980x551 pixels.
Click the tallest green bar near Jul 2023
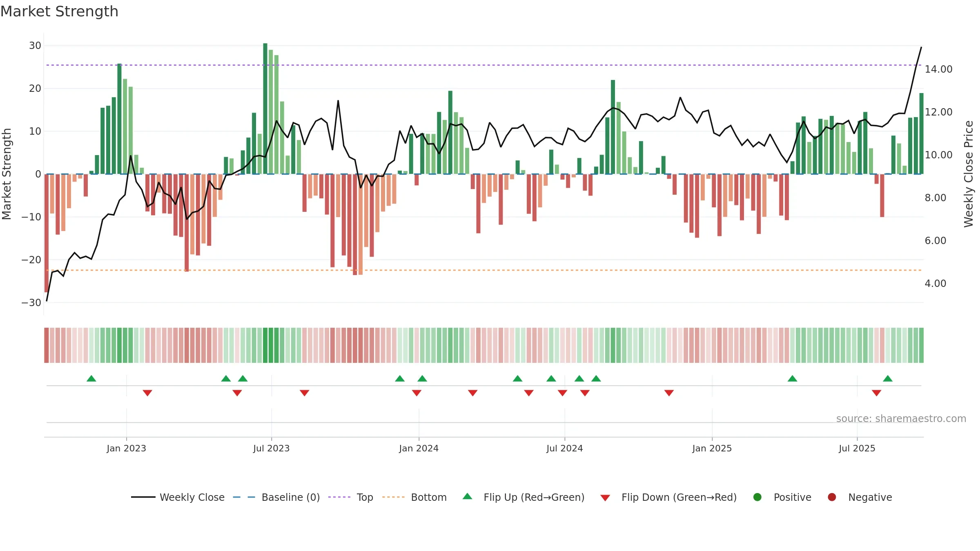[x=265, y=109]
